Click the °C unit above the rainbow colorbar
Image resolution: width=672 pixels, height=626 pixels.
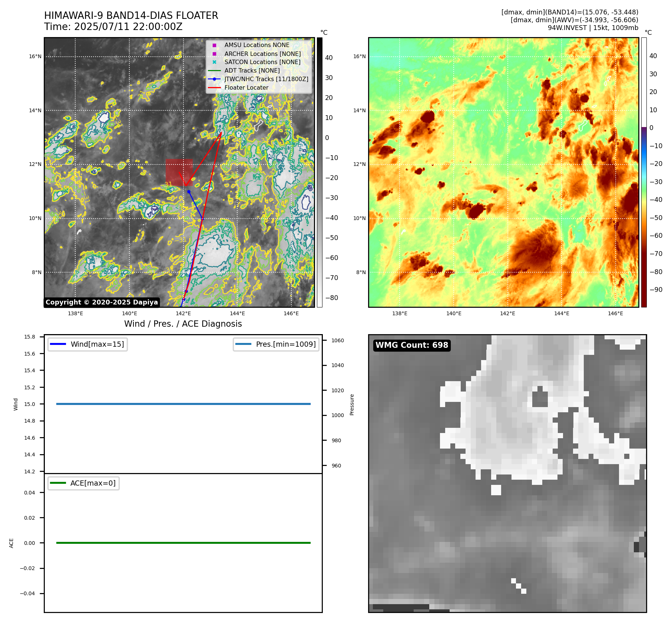point(648,33)
